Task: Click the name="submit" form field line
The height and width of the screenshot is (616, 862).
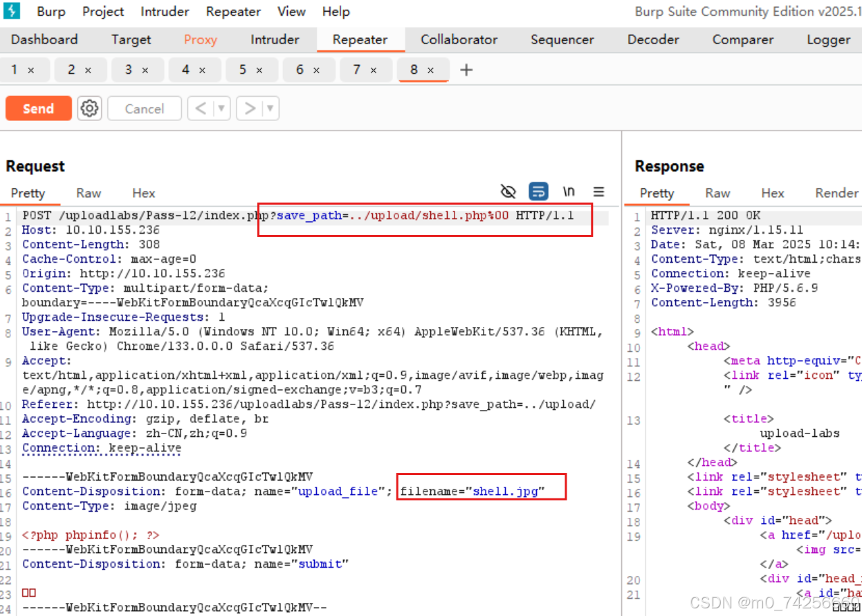Action: (185, 564)
